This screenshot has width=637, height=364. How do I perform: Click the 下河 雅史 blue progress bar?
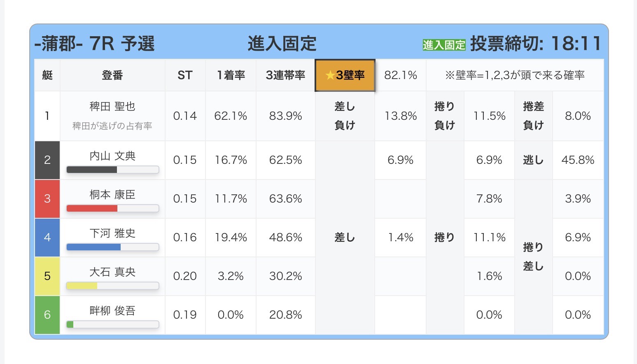(112, 247)
